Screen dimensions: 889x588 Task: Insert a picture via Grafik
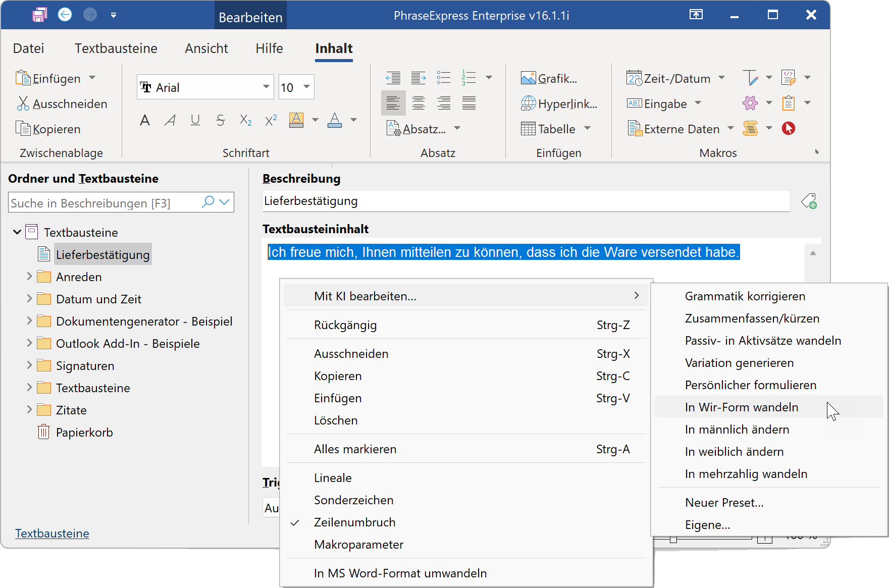[549, 78]
